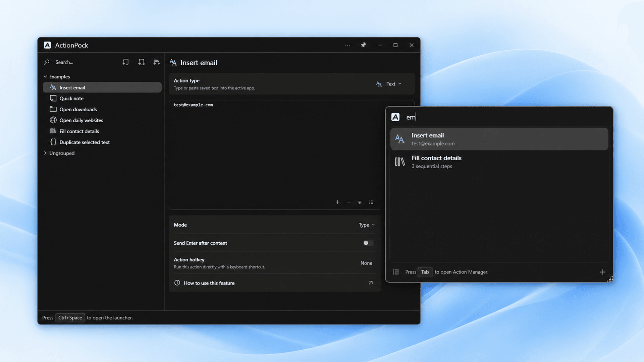
Task: Open the three-dots menu in ActionPock title bar
Action: point(347,45)
